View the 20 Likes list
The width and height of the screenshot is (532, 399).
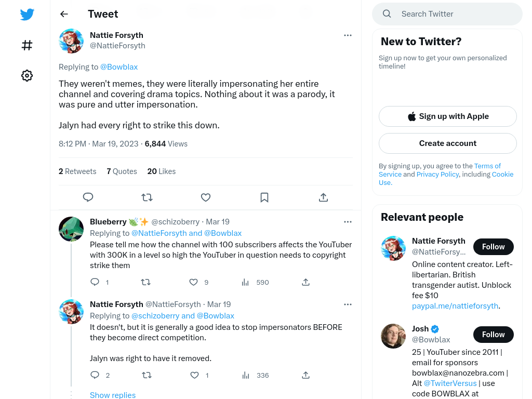[161, 171]
